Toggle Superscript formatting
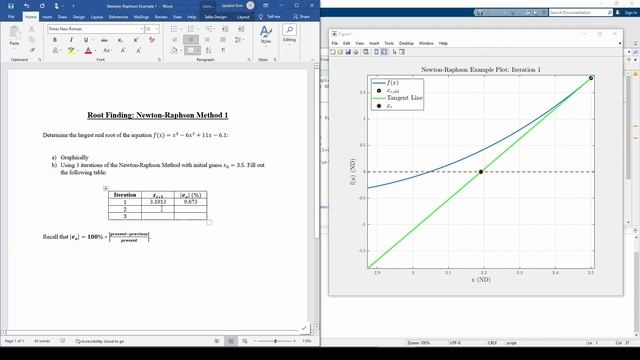 136,40
